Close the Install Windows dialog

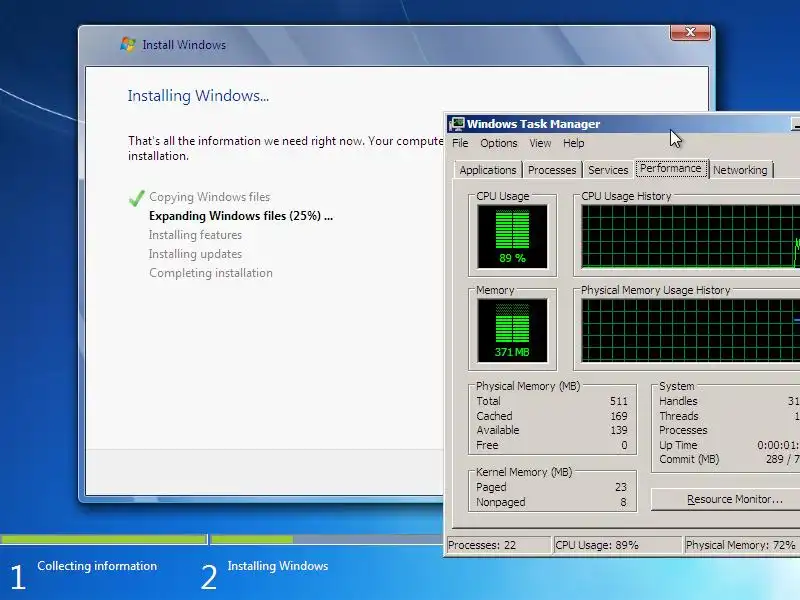[690, 32]
